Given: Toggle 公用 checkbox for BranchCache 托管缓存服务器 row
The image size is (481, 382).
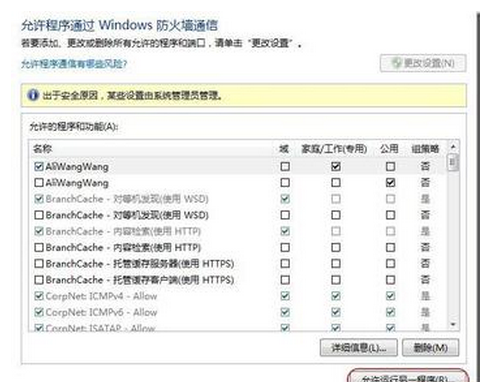Looking at the screenshot, I should [x=390, y=264].
